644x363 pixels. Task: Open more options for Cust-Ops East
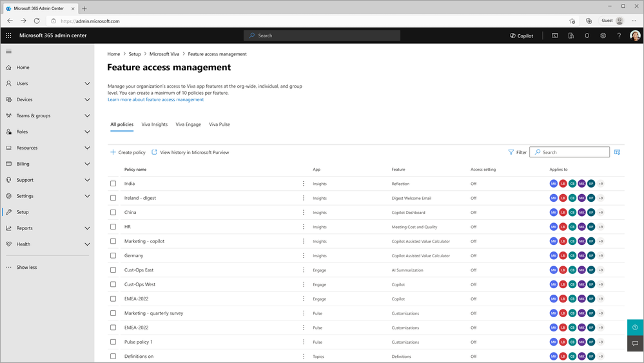(x=304, y=270)
